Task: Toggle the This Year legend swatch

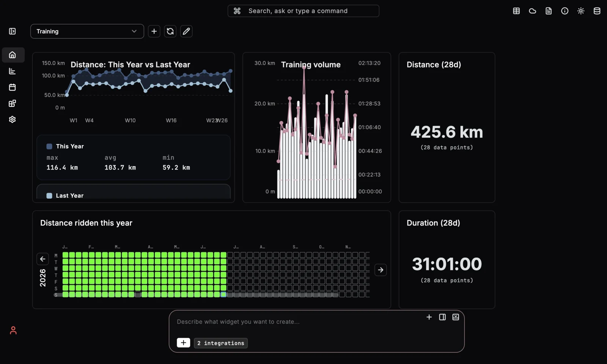Action: (49, 146)
